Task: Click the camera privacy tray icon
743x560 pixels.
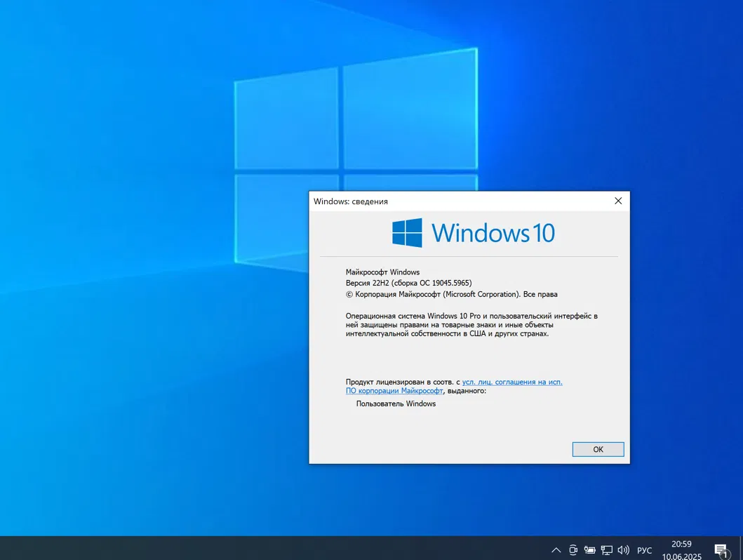Action: point(573,549)
